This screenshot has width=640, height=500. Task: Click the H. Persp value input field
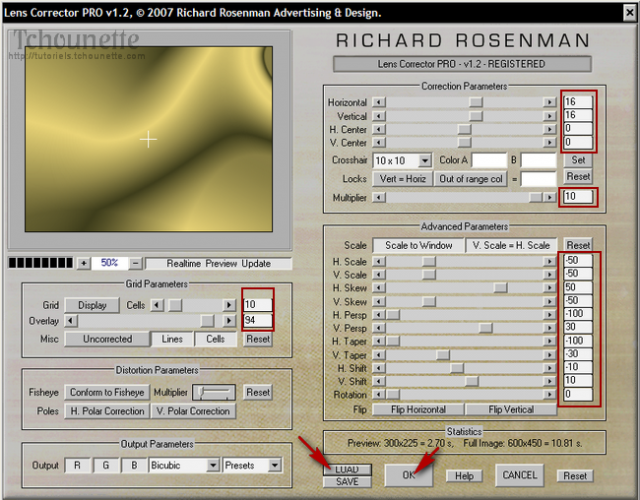coord(577,314)
